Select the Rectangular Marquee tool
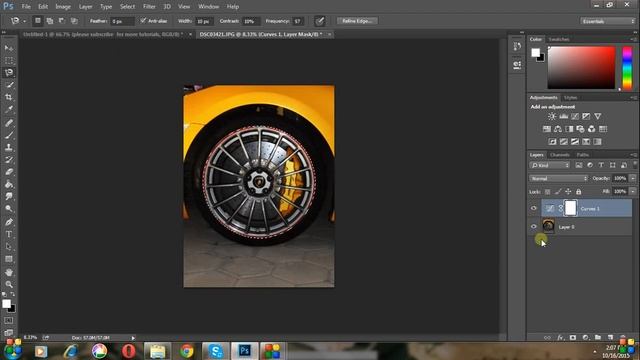 [9, 60]
